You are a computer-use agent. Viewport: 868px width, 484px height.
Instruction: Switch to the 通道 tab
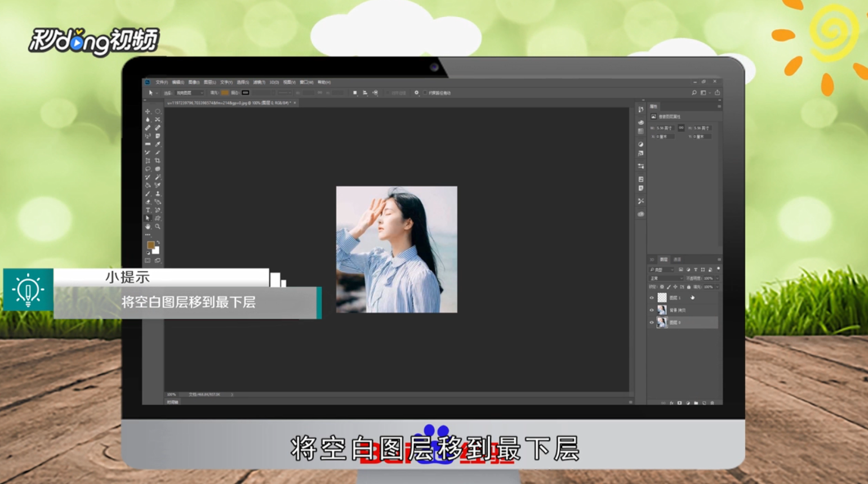click(677, 259)
